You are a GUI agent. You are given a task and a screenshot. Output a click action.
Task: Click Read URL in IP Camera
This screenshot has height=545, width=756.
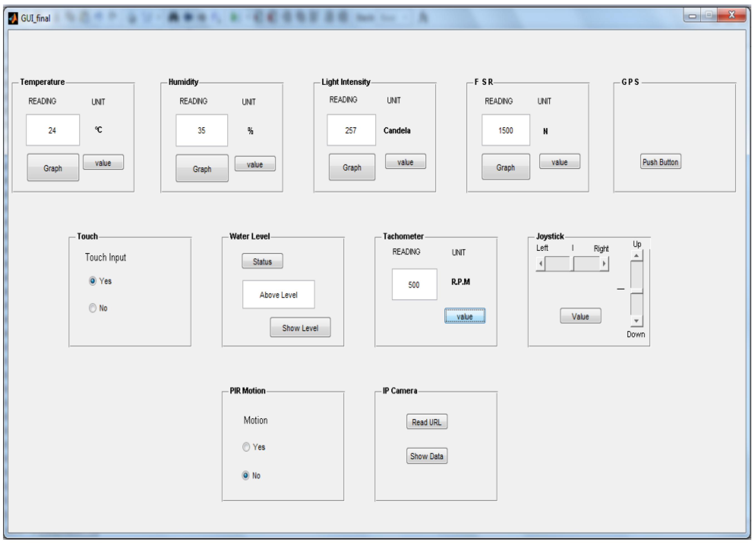click(x=427, y=422)
